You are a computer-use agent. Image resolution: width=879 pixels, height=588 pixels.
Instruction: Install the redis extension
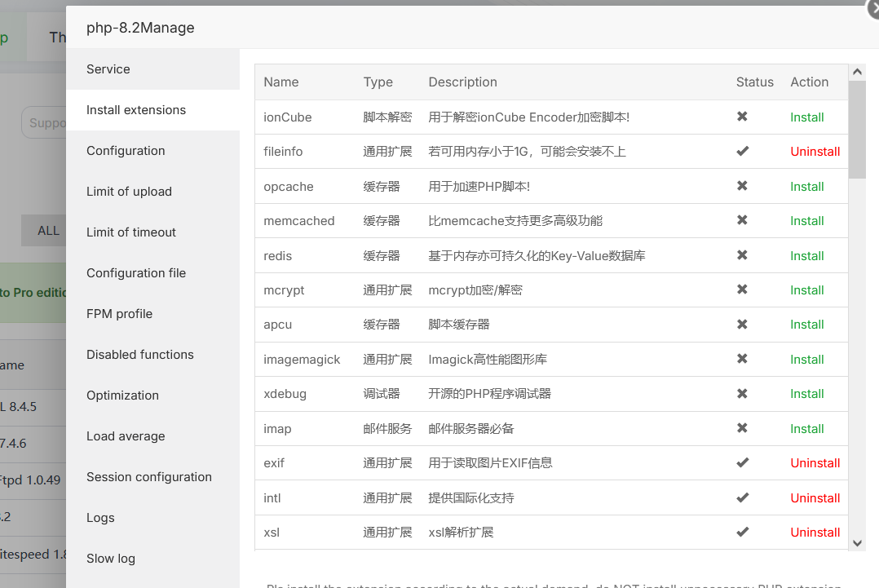tap(806, 256)
